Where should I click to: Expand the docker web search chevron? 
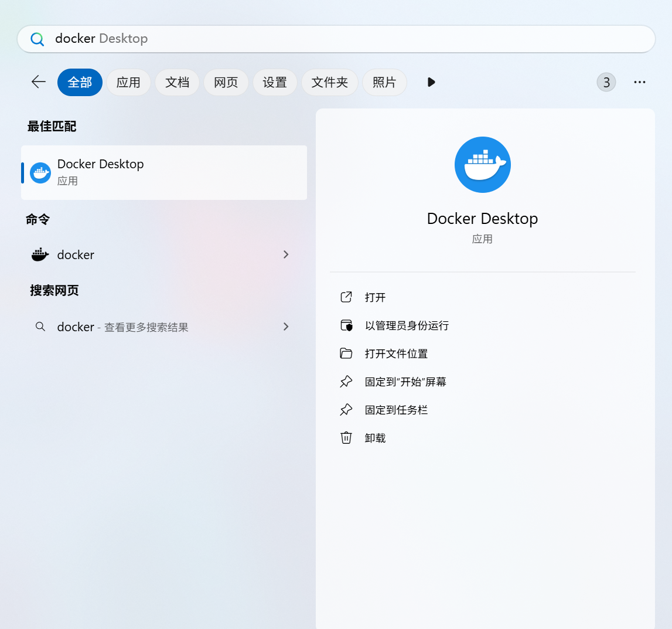click(286, 327)
